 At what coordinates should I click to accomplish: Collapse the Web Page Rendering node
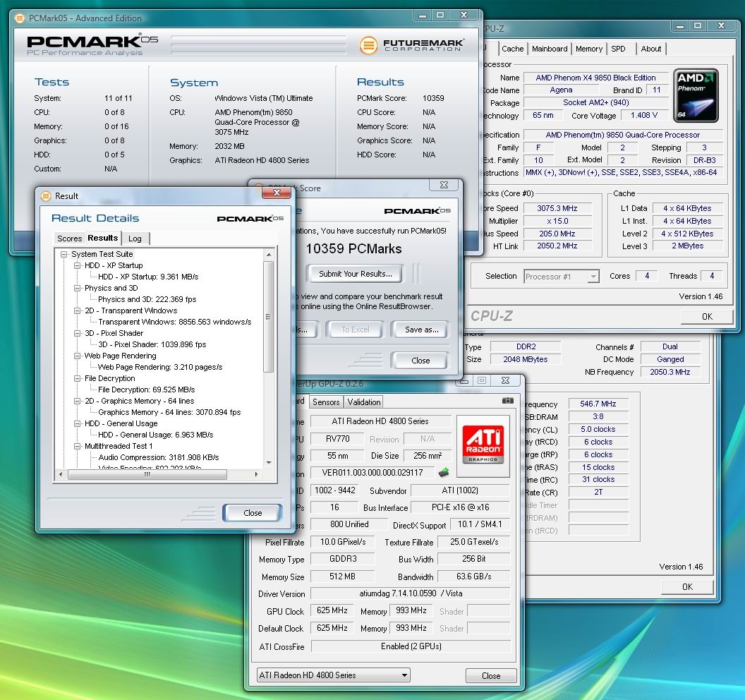click(x=77, y=356)
